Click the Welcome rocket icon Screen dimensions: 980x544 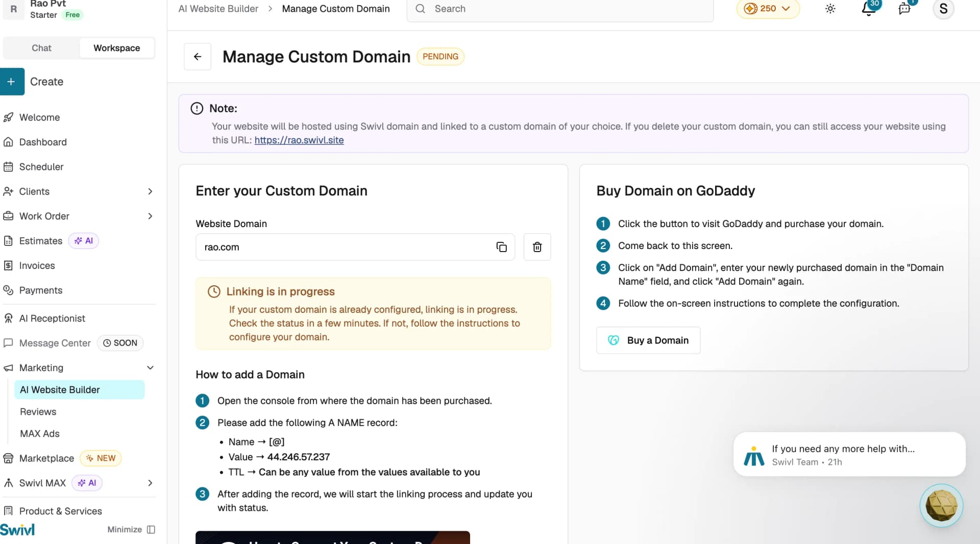click(x=8, y=117)
